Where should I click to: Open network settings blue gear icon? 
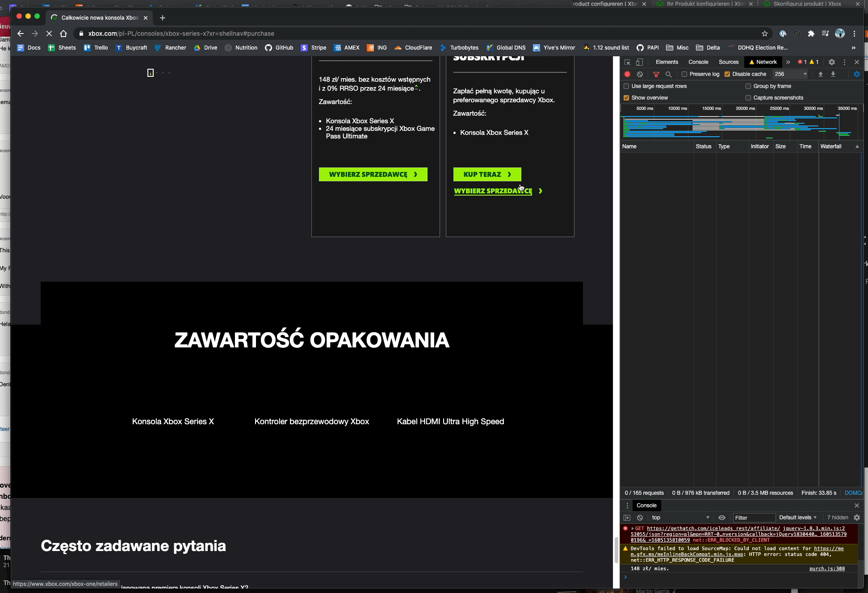pyautogui.click(x=856, y=74)
